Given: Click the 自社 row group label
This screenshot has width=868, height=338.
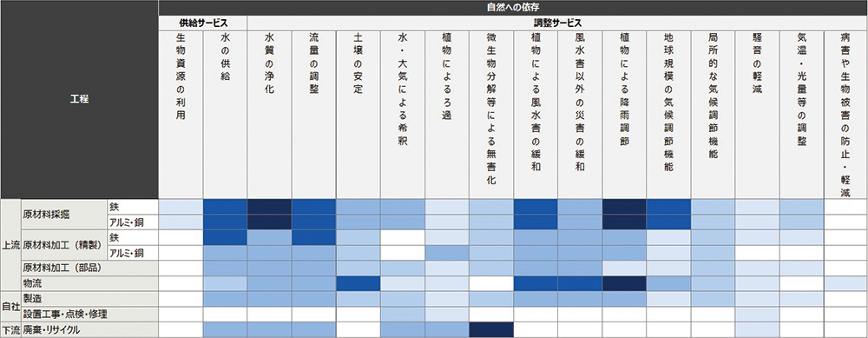Looking at the screenshot, I should click(10, 307).
